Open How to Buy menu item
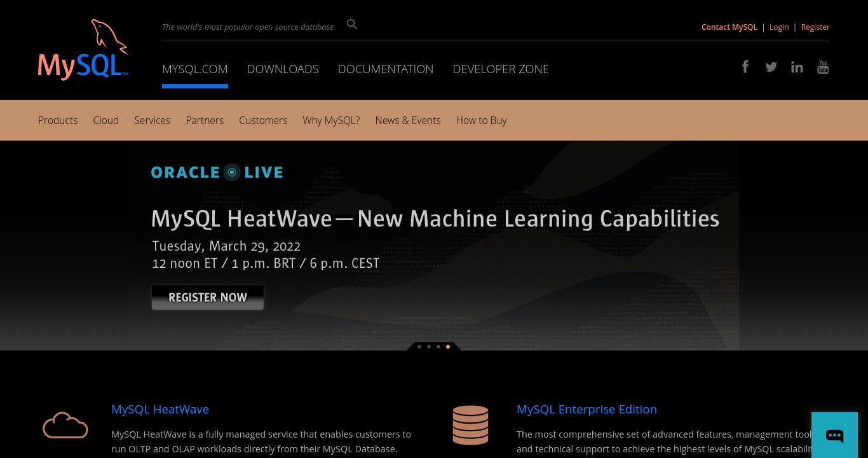868x458 pixels. (482, 120)
